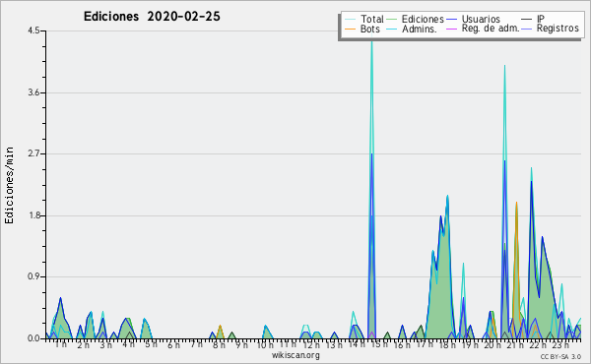Click the wikiscan.org text below the chart
Screen dimensions: 591x364
click(x=295, y=355)
